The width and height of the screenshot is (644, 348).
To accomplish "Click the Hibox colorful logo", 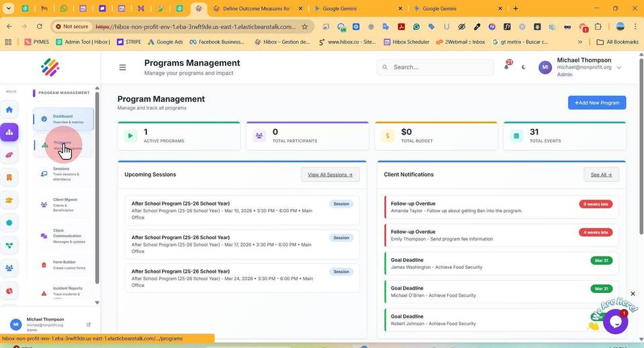I will coord(50,67).
